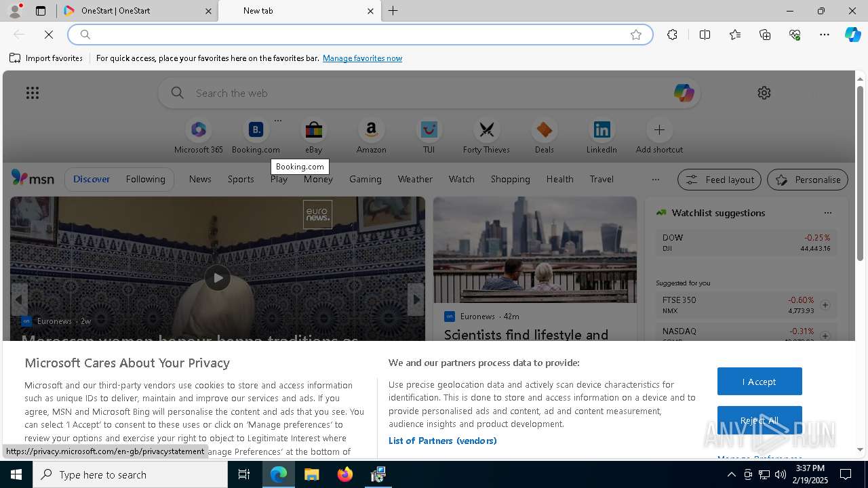
Task: Stop loading the page
Action: tap(49, 35)
